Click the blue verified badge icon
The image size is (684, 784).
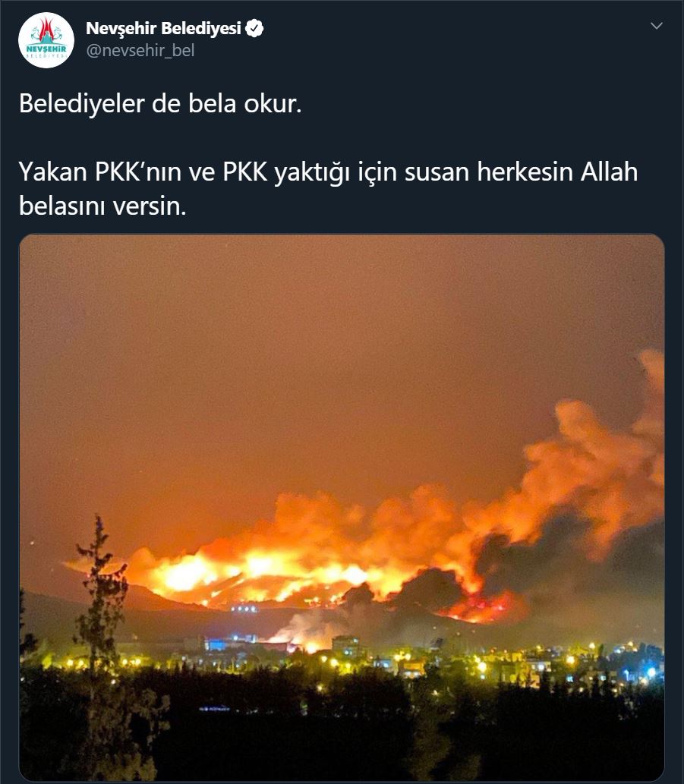point(254,29)
